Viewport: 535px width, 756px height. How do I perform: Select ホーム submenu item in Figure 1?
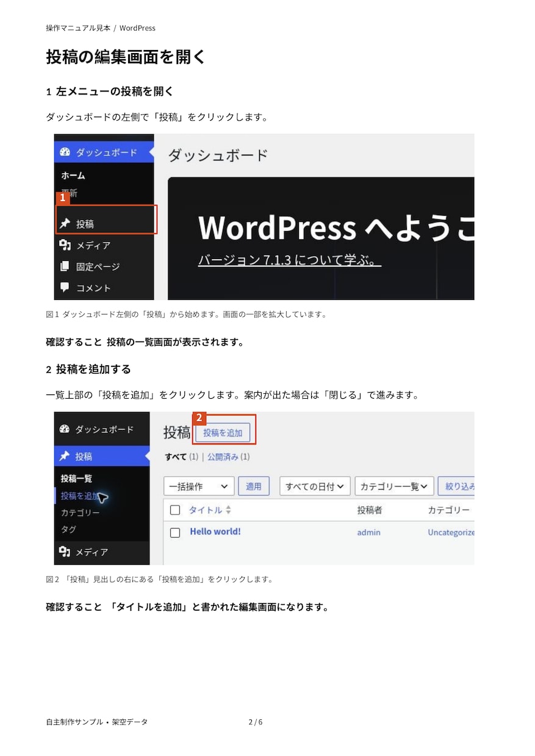click(73, 176)
